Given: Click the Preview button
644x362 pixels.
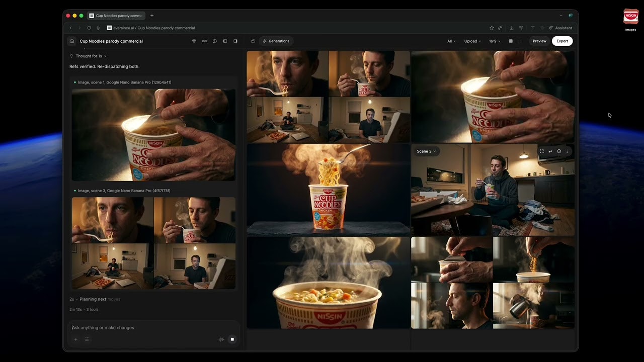Looking at the screenshot, I should [539, 41].
